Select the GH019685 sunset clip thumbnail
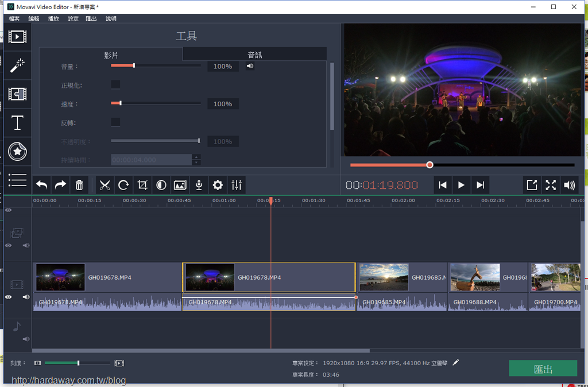The height and width of the screenshot is (387, 588). [384, 277]
